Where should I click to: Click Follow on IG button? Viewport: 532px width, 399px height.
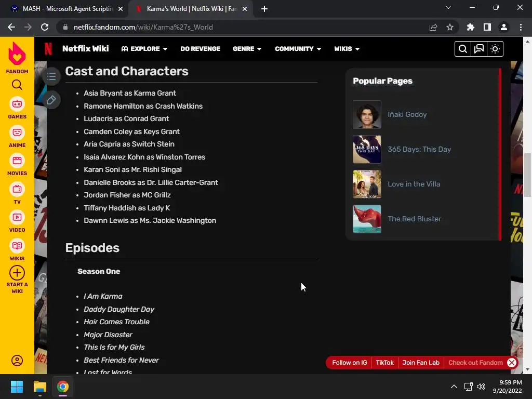(x=350, y=362)
